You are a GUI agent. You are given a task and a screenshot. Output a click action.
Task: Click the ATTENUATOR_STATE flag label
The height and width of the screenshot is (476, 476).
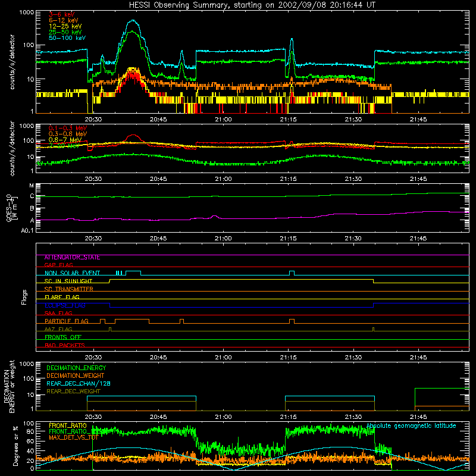72,258
